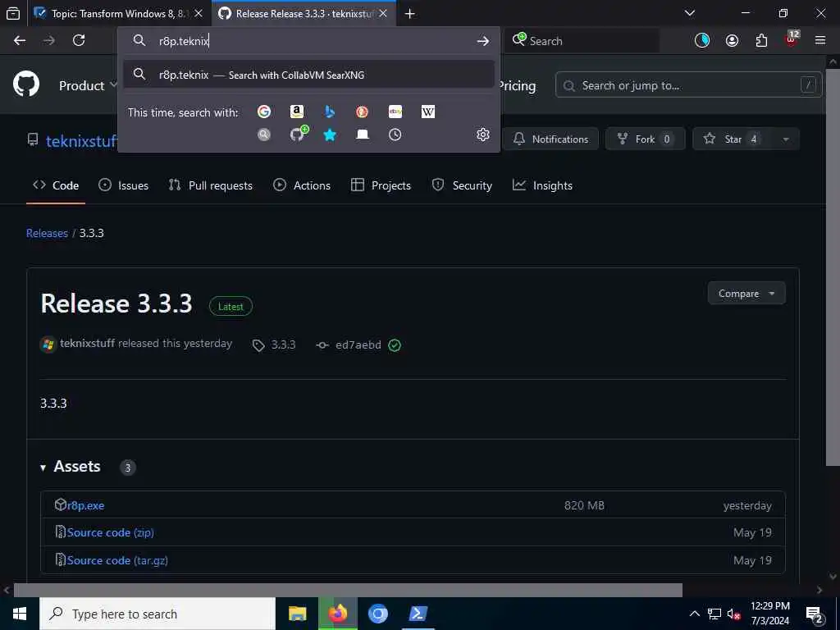
Task: Close the Release 3.3.3 browser tab
Action: (383, 13)
